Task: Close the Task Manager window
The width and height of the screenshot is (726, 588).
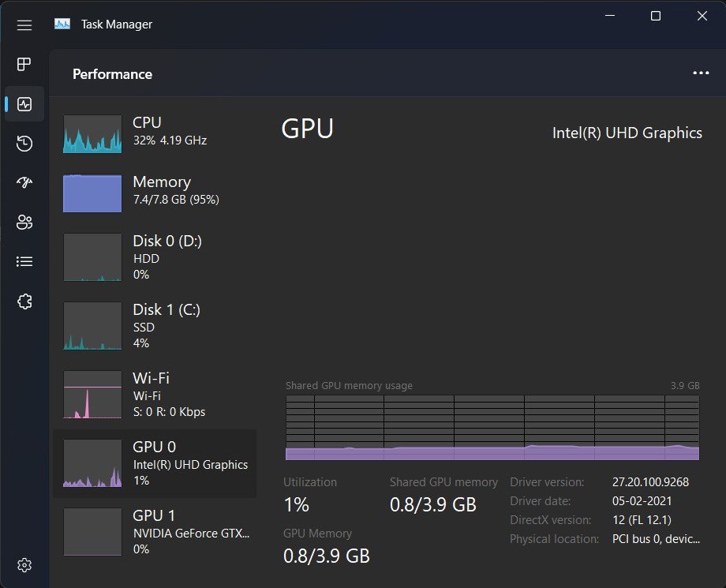Action: (702, 16)
